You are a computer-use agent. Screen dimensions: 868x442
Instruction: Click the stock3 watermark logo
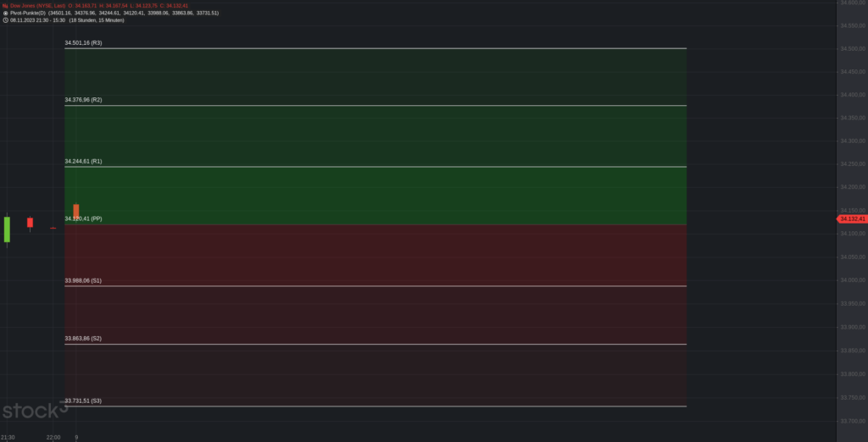(x=35, y=411)
